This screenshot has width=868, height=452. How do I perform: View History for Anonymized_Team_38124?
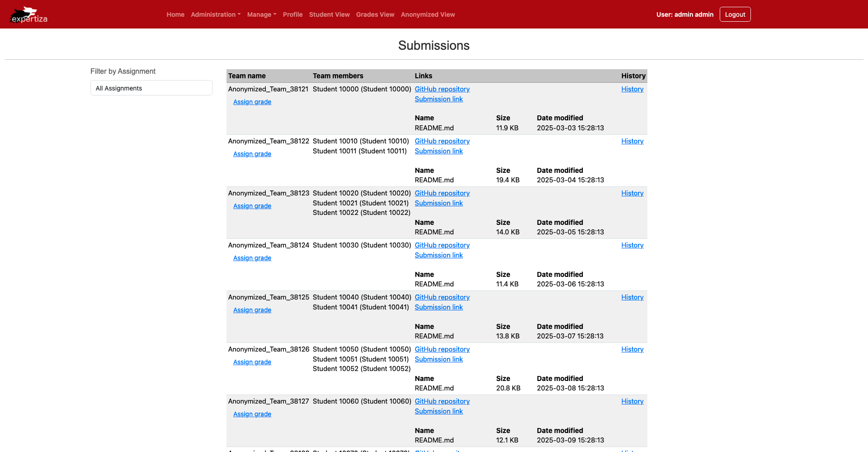632,245
